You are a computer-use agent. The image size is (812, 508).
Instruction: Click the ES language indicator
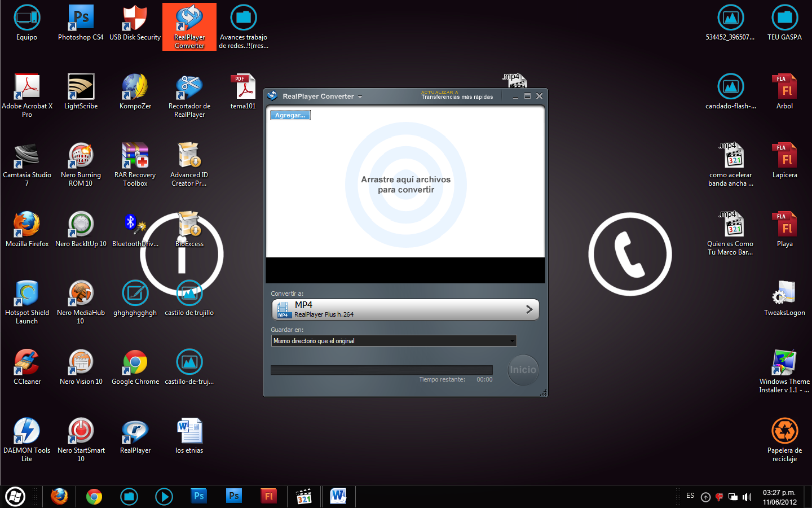tap(690, 496)
